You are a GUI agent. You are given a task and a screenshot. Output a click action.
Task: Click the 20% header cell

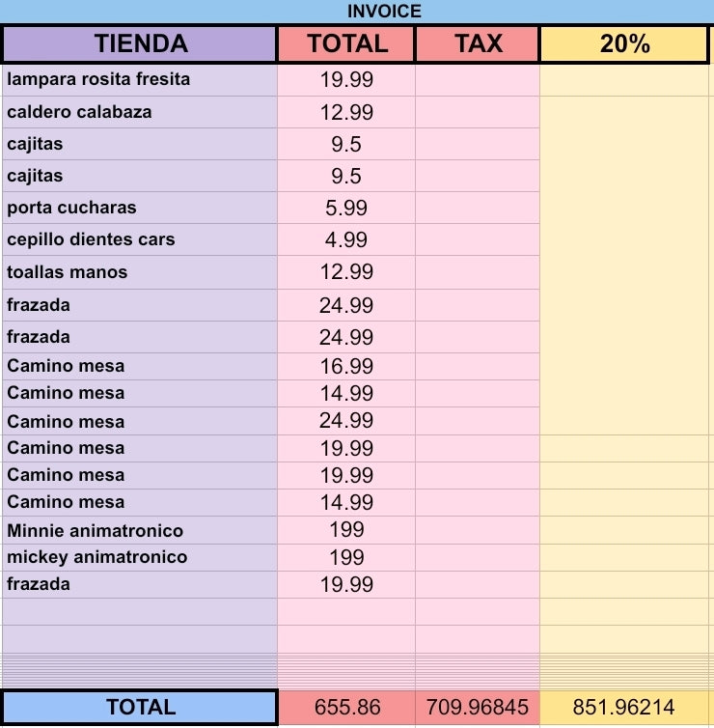pyautogui.click(x=624, y=43)
